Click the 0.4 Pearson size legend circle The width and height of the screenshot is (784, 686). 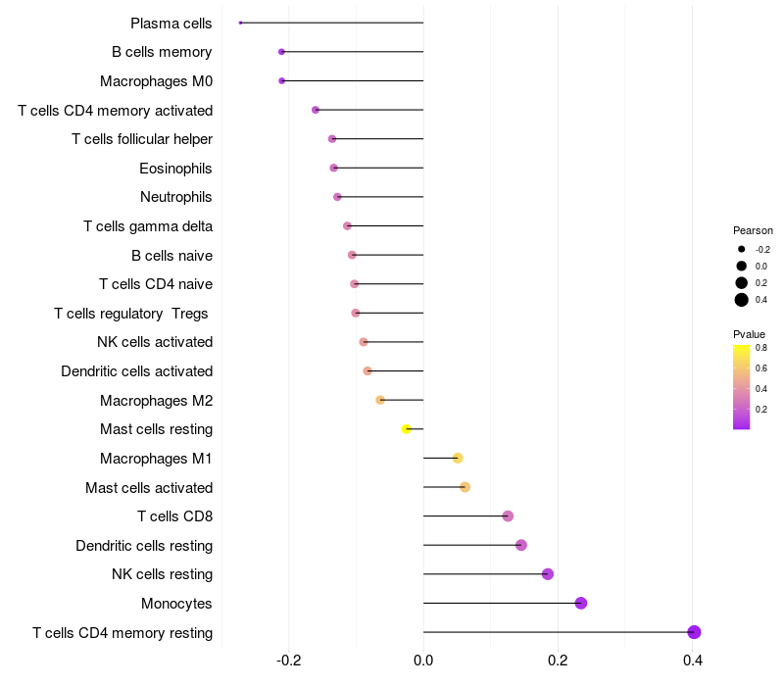742,300
